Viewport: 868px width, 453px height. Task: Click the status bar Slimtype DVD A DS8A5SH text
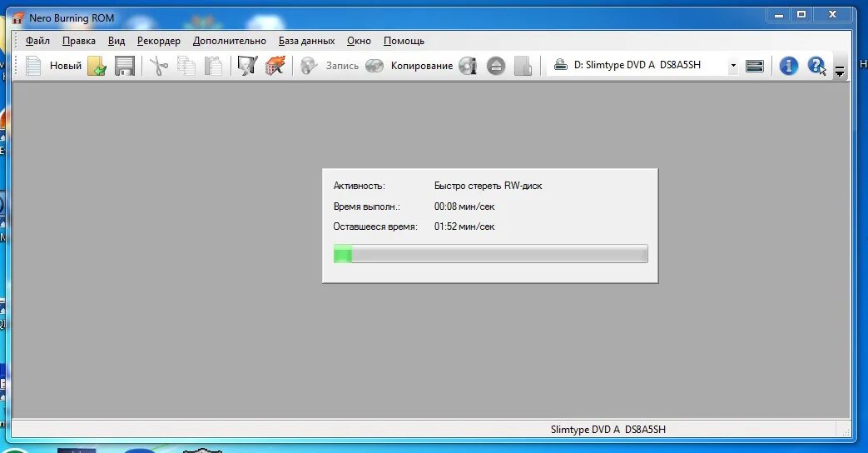[608, 429]
